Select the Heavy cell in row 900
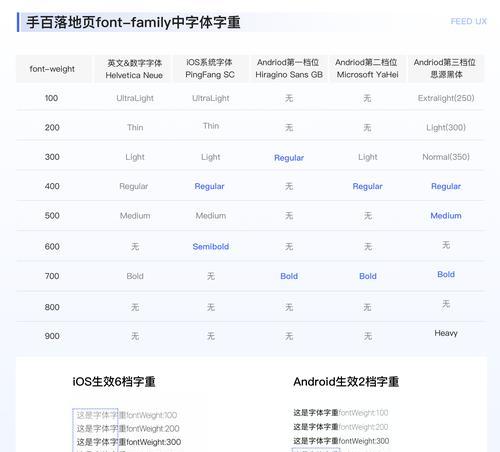This screenshot has width=500, height=452. (446, 333)
